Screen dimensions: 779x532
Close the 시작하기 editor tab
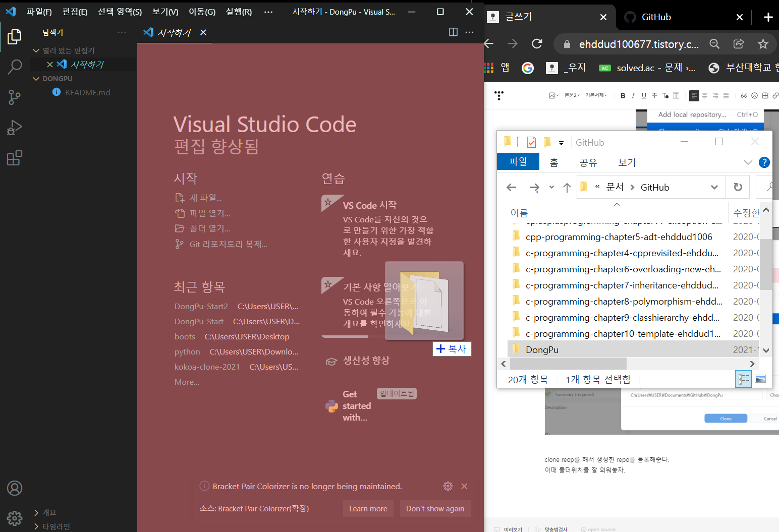point(203,32)
